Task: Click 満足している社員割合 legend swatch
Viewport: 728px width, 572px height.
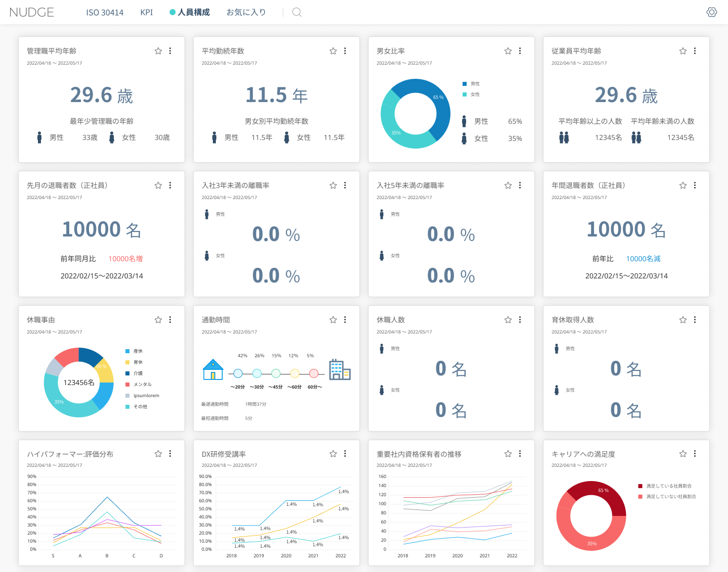Action: (x=640, y=486)
